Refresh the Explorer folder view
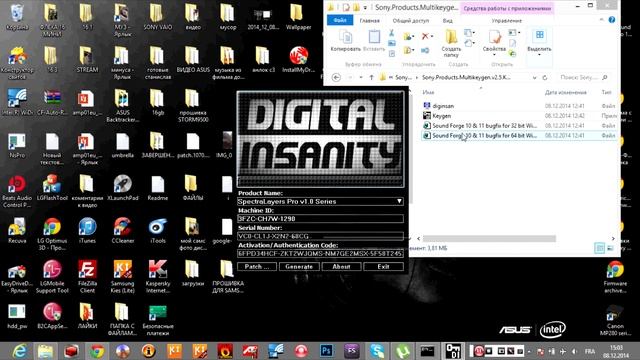 pos(545,77)
